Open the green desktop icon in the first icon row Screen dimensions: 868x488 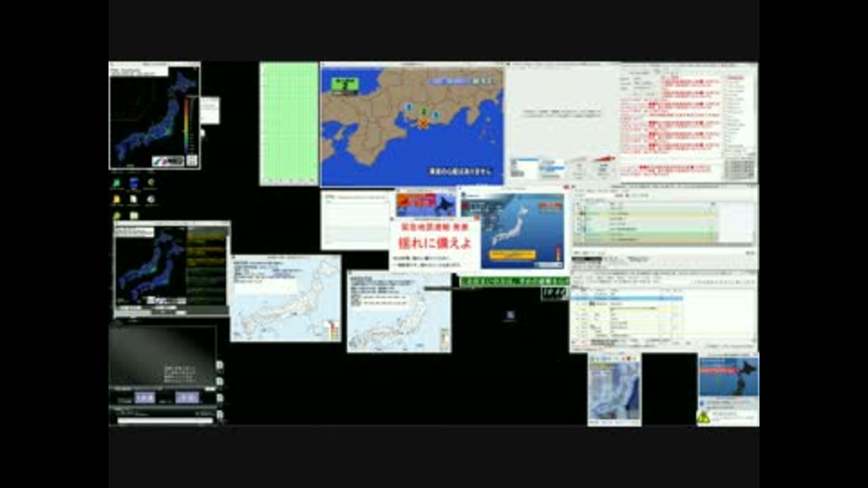[117, 183]
